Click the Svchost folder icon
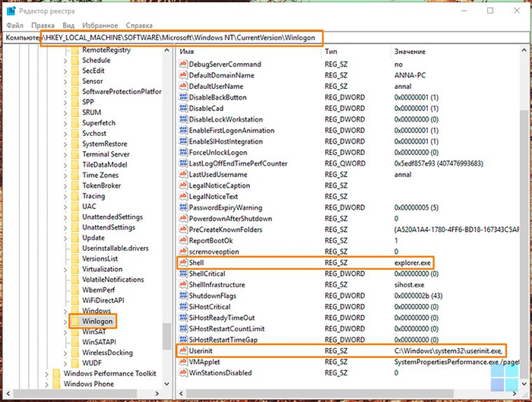This screenshot has width=532, height=402. coord(74,133)
